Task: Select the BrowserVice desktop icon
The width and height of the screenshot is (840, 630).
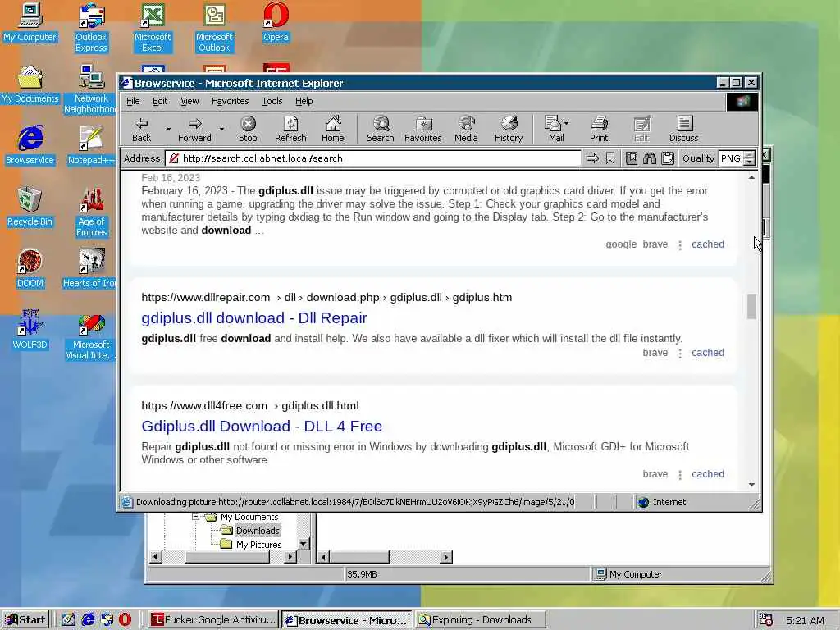Action: point(30,145)
